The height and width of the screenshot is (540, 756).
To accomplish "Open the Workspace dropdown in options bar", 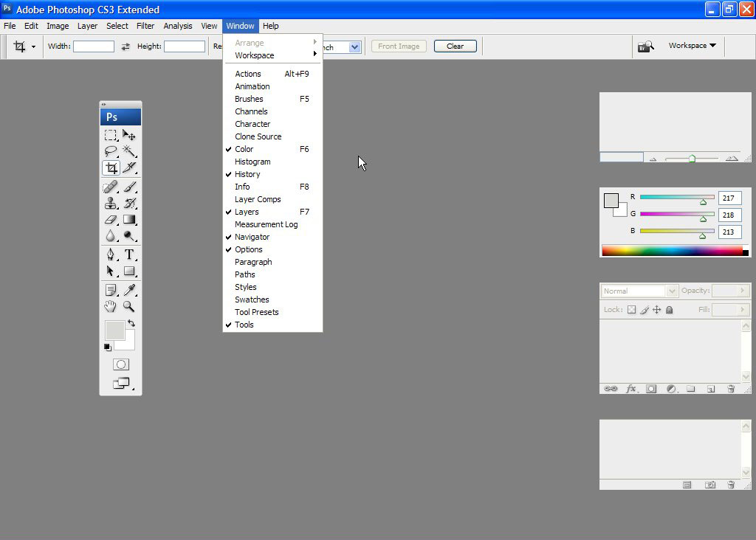I will [x=692, y=46].
